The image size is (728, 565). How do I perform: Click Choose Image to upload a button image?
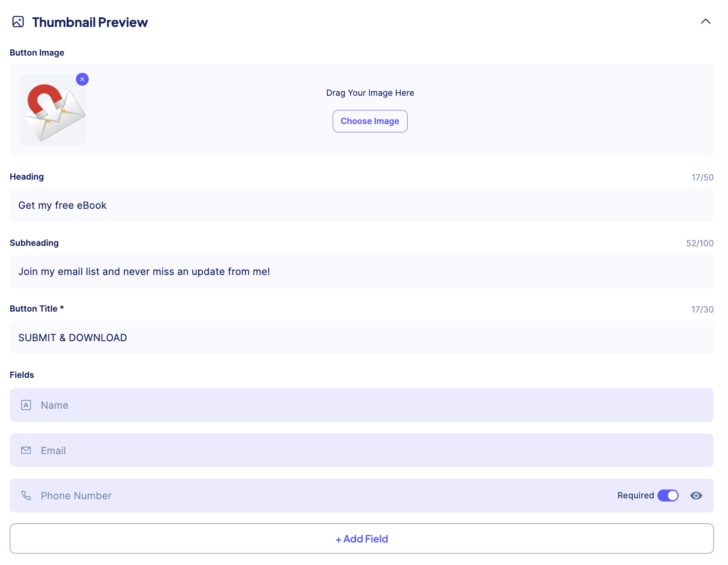(370, 121)
